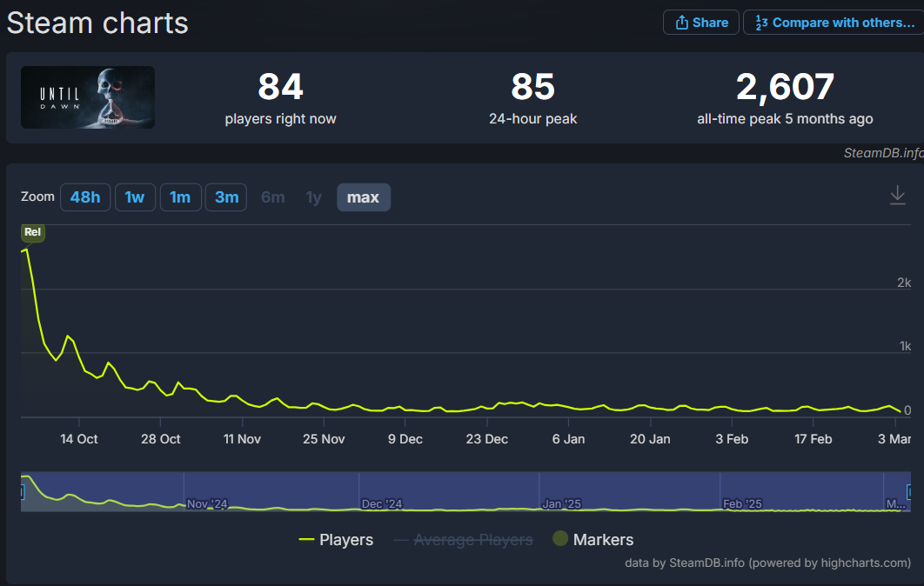Click the Until Dawn game thumbnail
Image resolution: width=924 pixels, height=586 pixels.
88,97
